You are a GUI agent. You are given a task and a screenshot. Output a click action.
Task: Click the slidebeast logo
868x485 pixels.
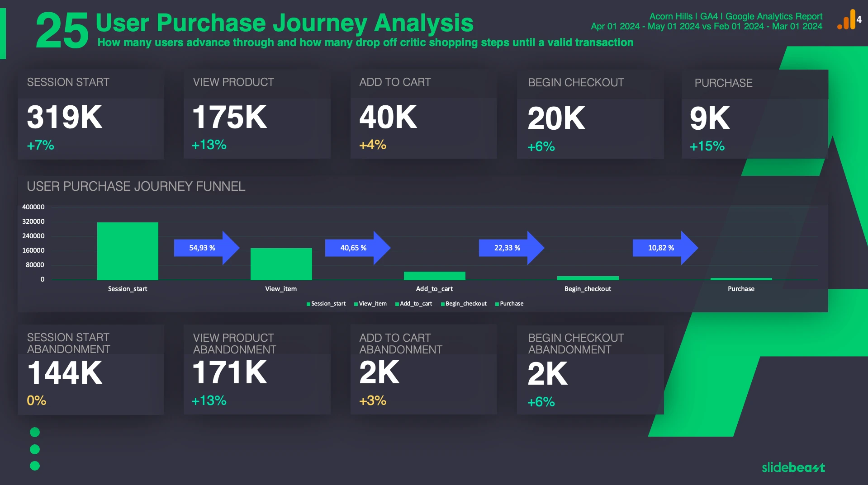tap(793, 467)
